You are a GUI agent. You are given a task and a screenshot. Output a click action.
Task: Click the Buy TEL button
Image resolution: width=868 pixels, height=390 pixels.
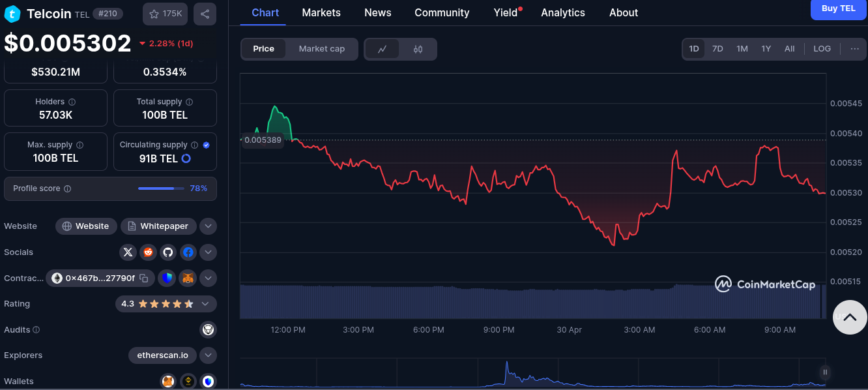(838, 8)
